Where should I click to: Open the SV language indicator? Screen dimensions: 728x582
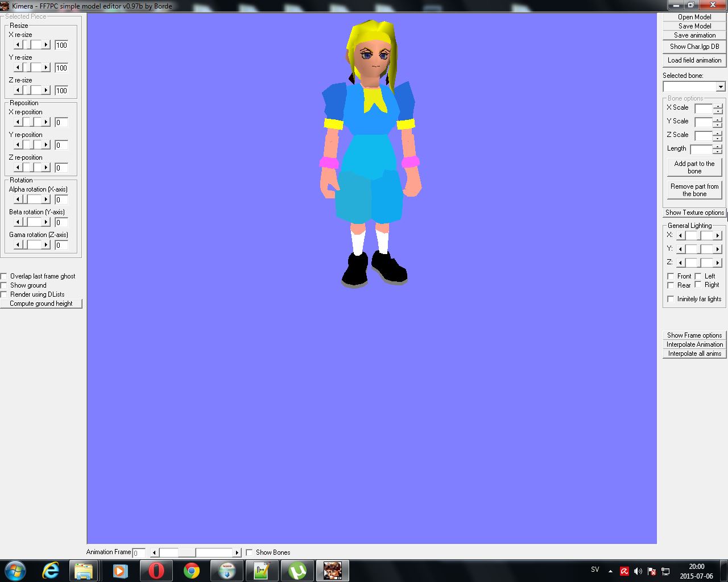(x=595, y=569)
